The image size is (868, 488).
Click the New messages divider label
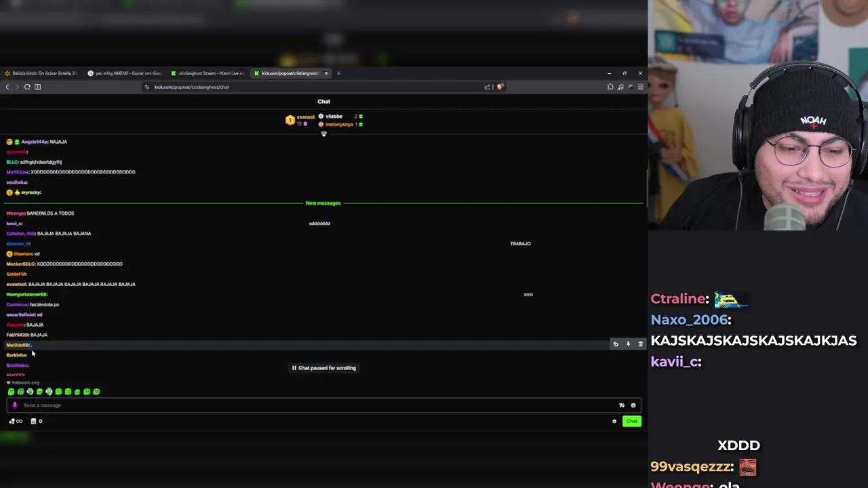pyautogui.click(x=323, y=203)
